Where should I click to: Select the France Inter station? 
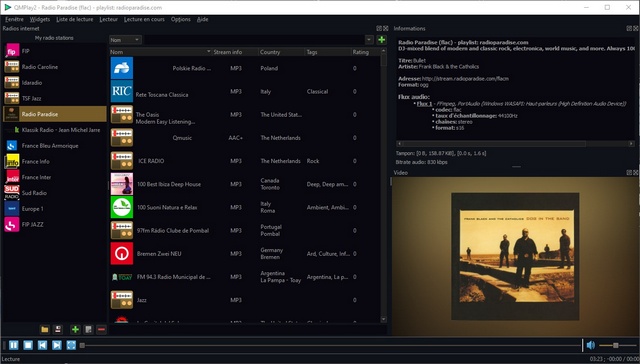[55, 177]
